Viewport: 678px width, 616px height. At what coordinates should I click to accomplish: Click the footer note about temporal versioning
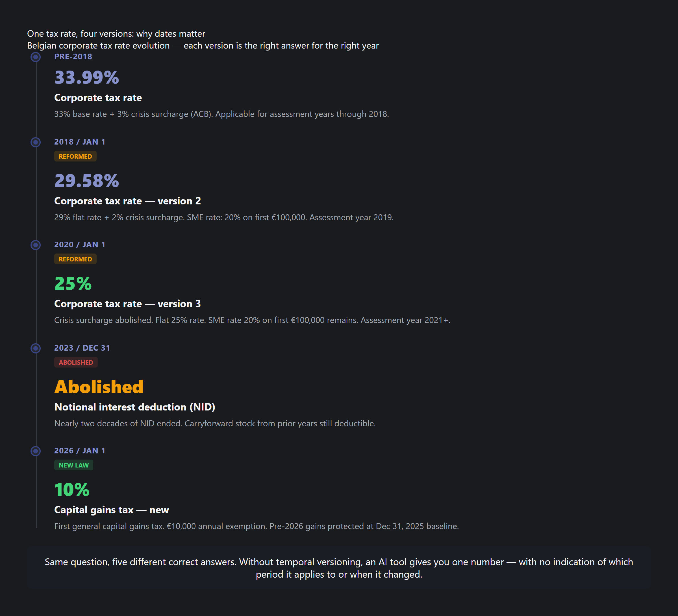click(339, 568)
